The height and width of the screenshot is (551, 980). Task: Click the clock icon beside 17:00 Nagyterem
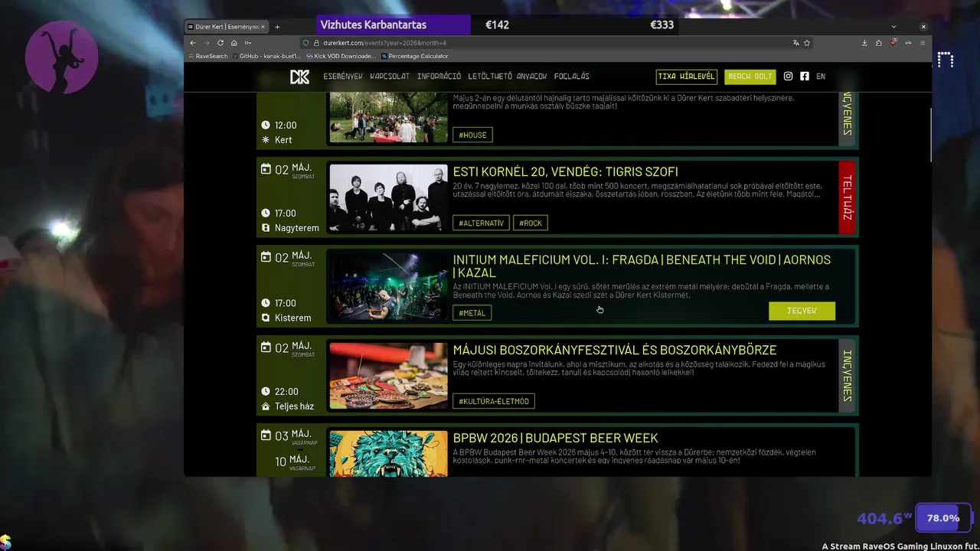coord(266,213)
